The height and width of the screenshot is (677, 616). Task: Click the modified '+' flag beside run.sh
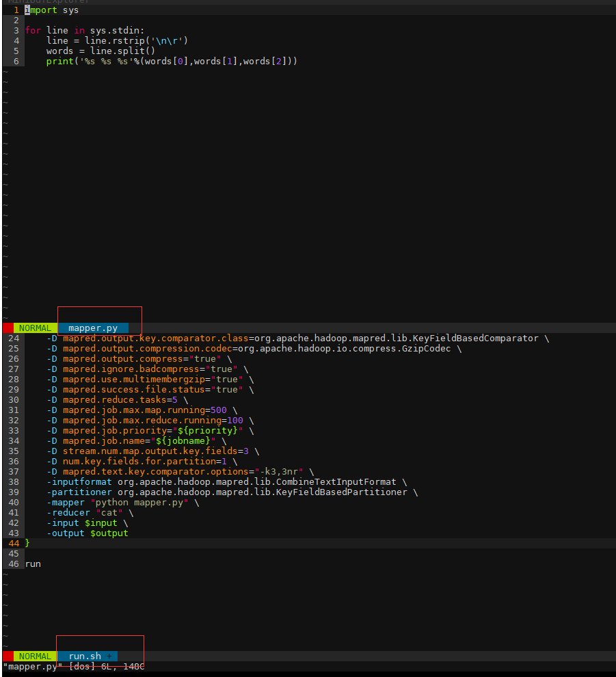click(109, 656)
